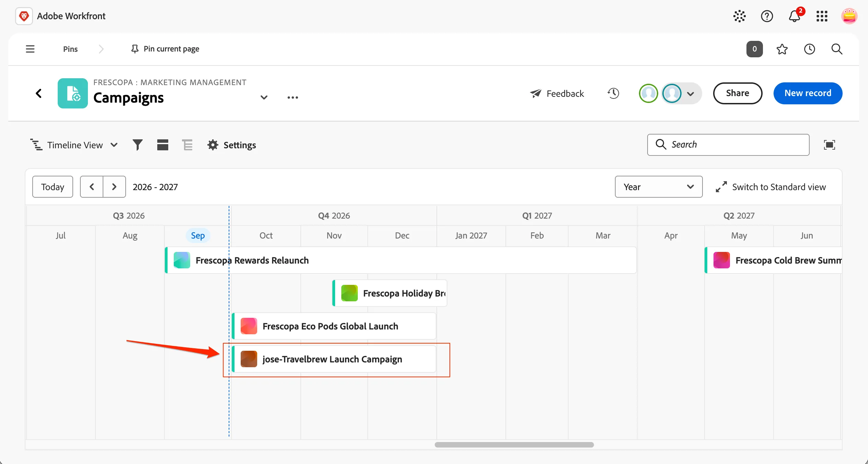Expand the Pins breadcrumb chevron
The height and width of the screenshot is (464, 868).
(x=101, y=49)
